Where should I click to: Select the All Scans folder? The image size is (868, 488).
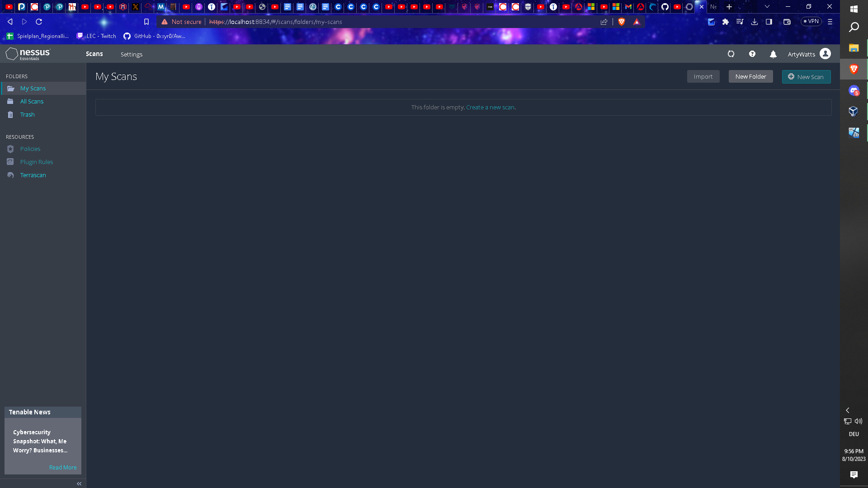32,102
